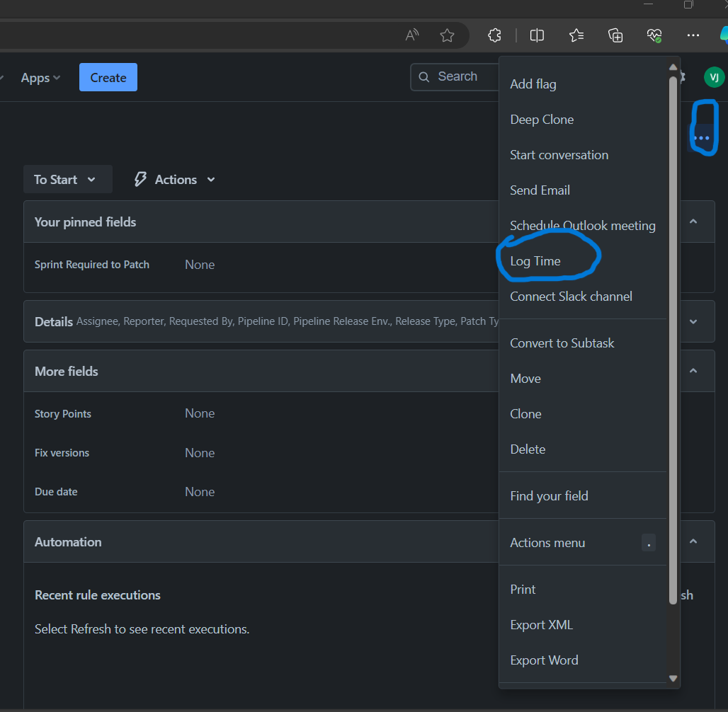The height and width of the screenshot is (712, 728).
Task: Open the Actions dropdown with lightning icon
Action: [x=175, y=179]
